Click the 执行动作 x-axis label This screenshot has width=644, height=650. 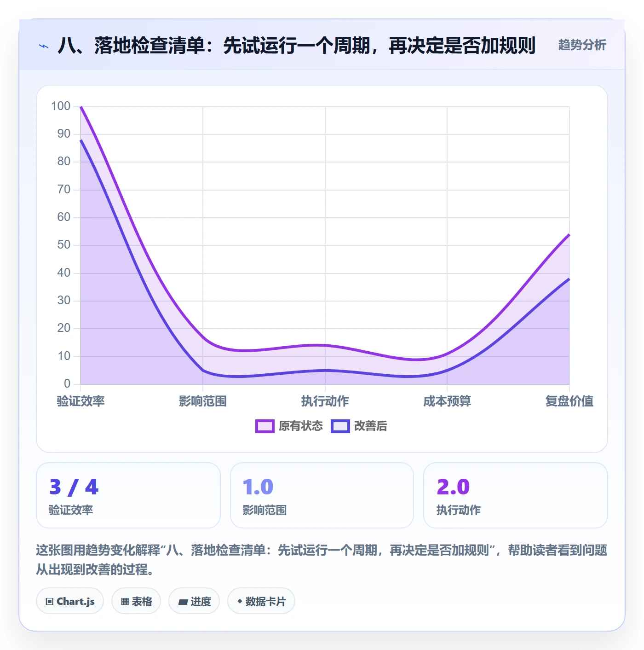pyautogui.click(x=325, y=401)
